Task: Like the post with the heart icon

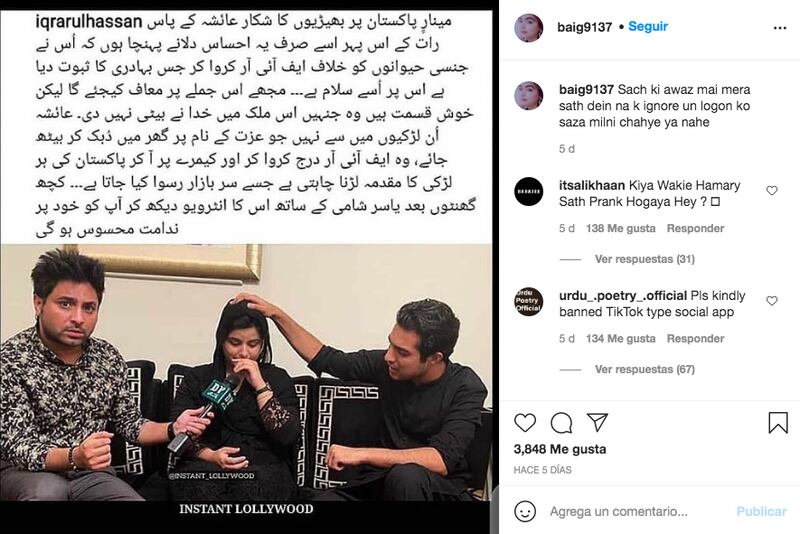Action: (x=524, y=423)
